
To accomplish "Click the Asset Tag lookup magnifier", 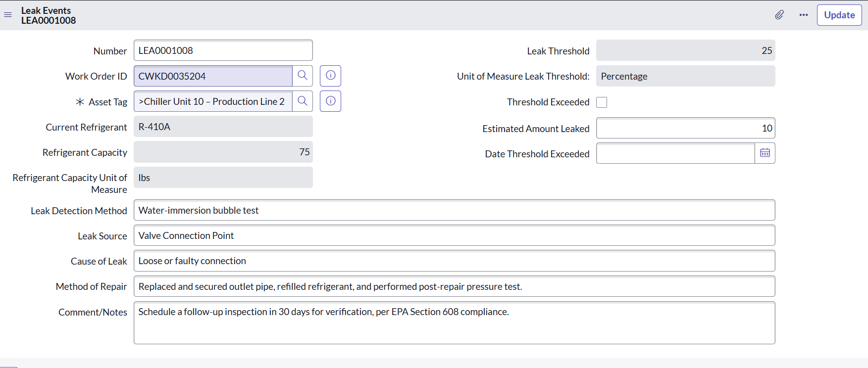I will (x=303, y=101).
